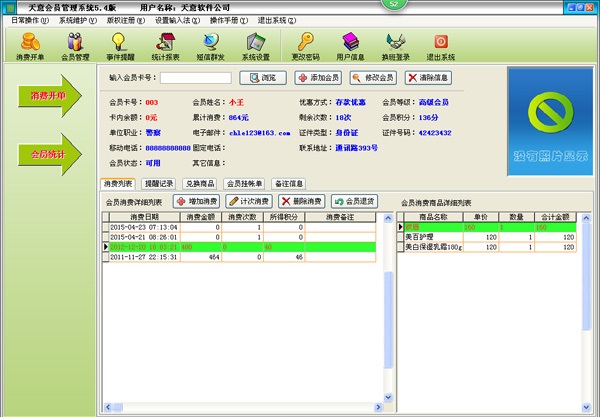The height and width of the screenshot is (417, 600).
Task: Click consumption list horizontal scroll right arrow
Action: click(x=378, y=407)
